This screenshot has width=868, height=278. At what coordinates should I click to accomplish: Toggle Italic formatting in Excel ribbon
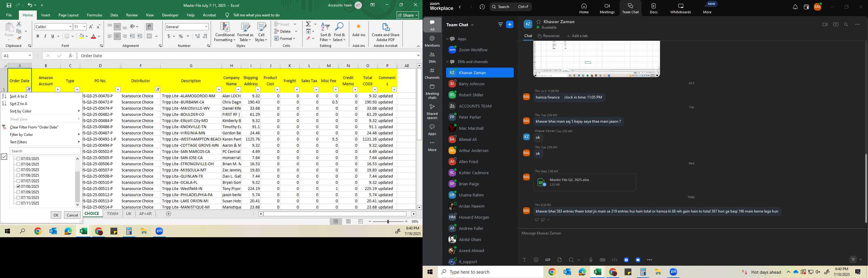click(45, 36)
